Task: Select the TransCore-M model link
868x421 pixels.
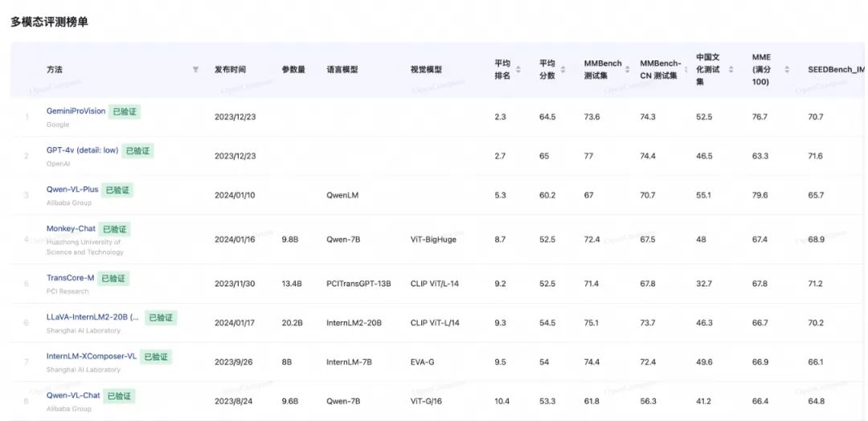Action: [x=70, y=278]
